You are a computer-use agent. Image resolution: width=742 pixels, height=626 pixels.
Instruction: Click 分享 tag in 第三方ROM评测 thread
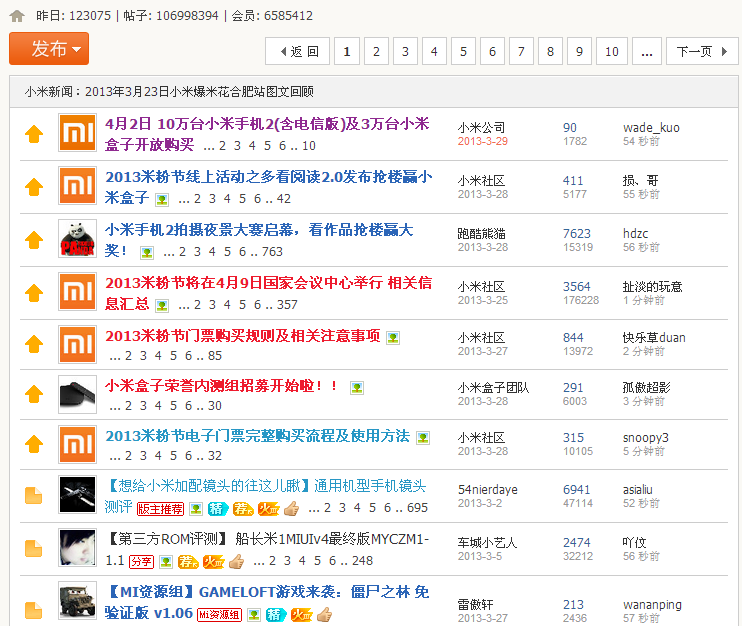(x=141, y=562)
